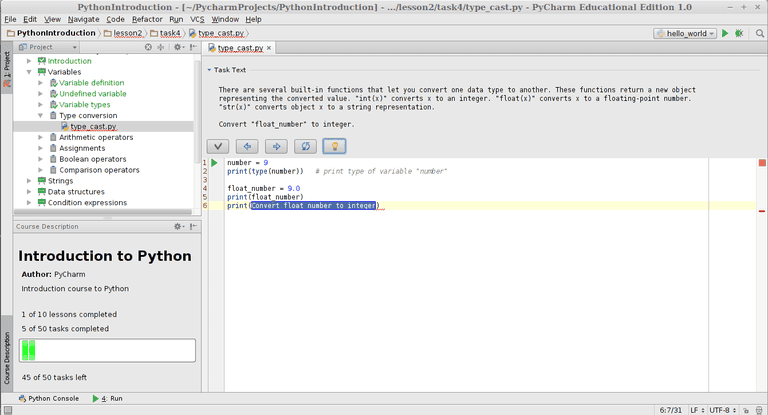768x415 pixels.
Task: Open the Edit menu
Action: [30, 19]
